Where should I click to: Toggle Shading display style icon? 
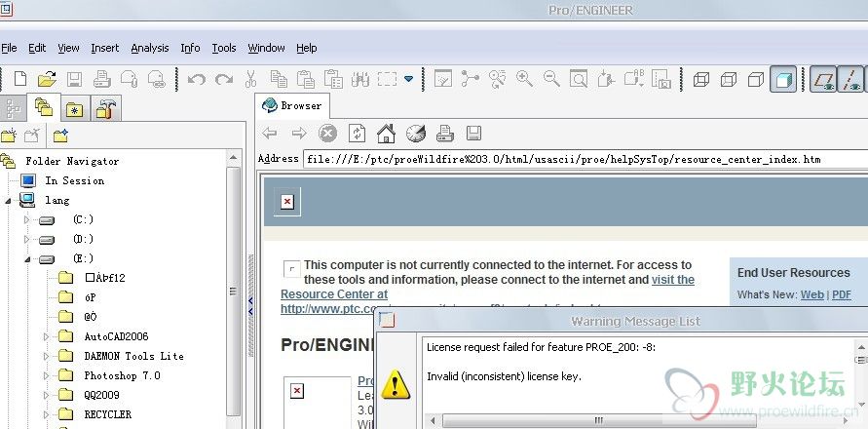[x=783, y=79]
